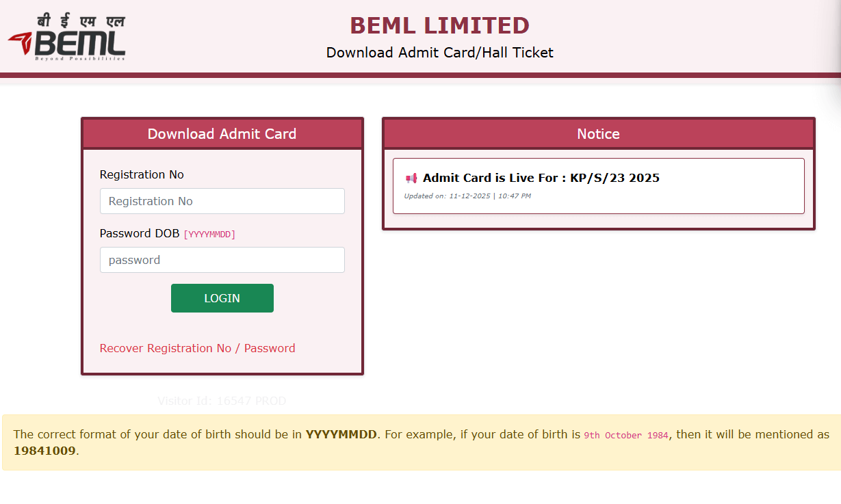Click the BEML logo image

(x=66, y=38)
